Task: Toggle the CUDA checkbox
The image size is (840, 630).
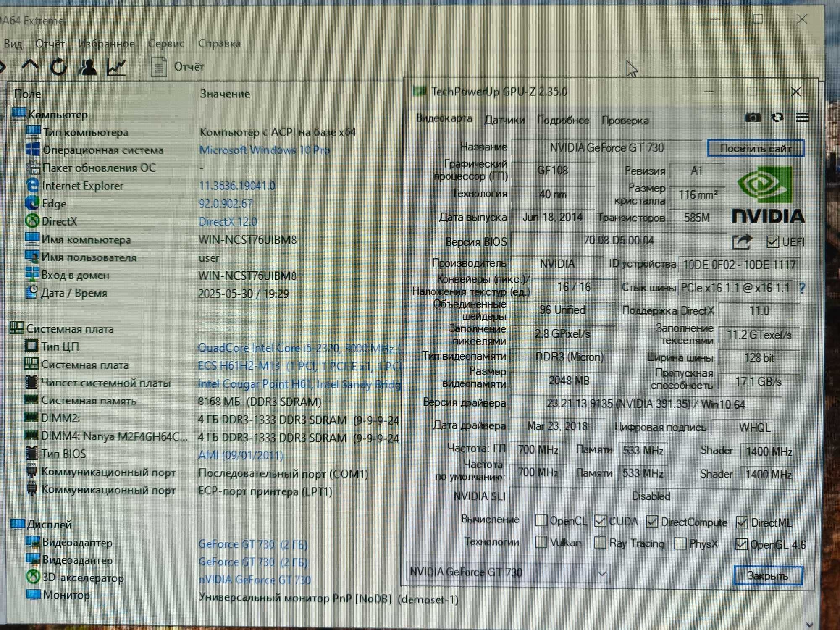Action: pyautogui.click(x=601, y=521)
